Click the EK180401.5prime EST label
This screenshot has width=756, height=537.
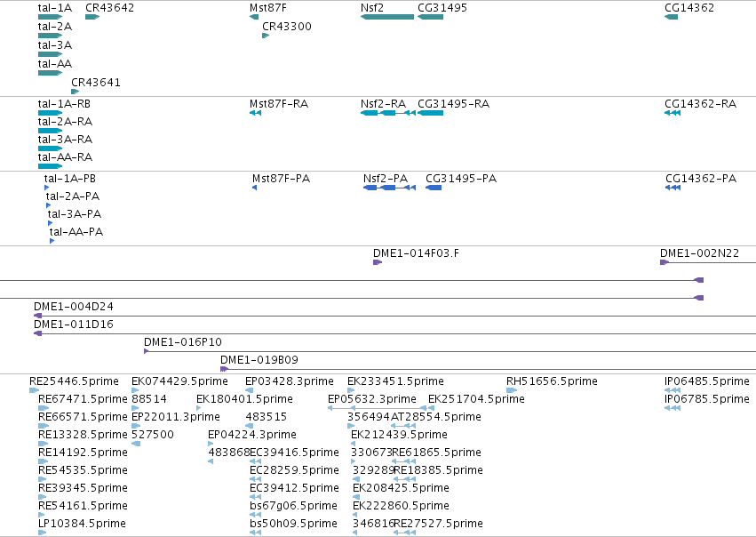pos(244,399)
